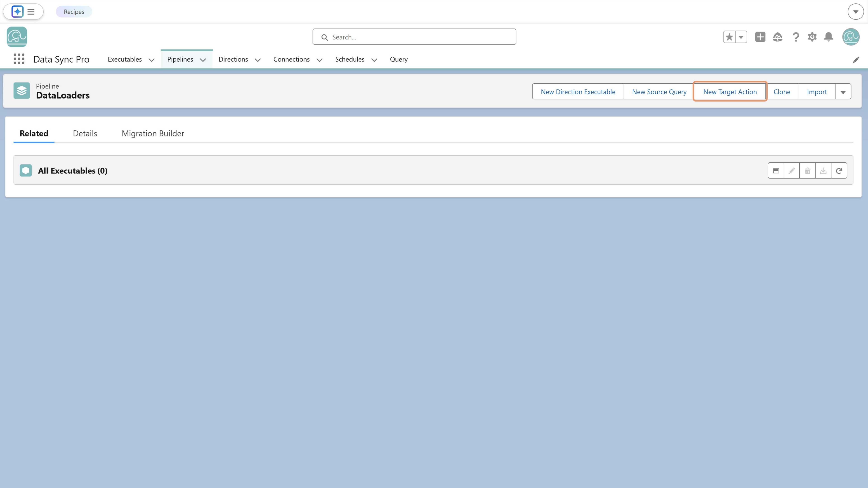Switch to the Details tab
This screenshot has height=488, width=868.
(x=85, y=133)
